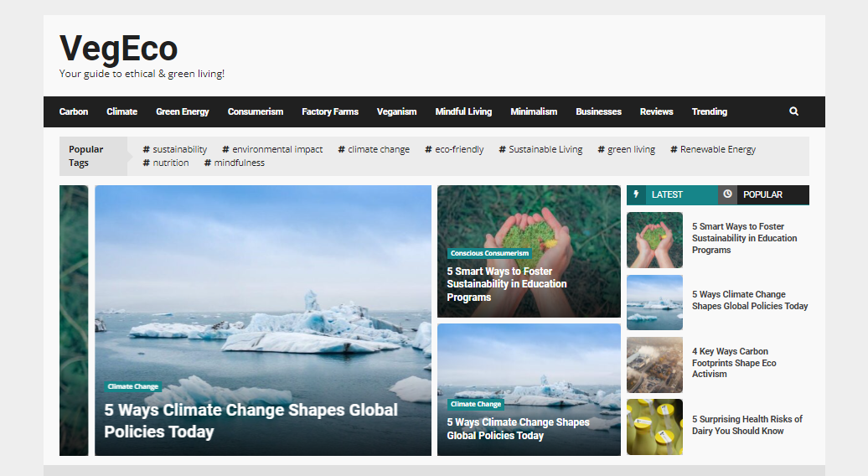Select the # climate change tag
Viewport: 868px width, 476px height.
coord(374,149)
